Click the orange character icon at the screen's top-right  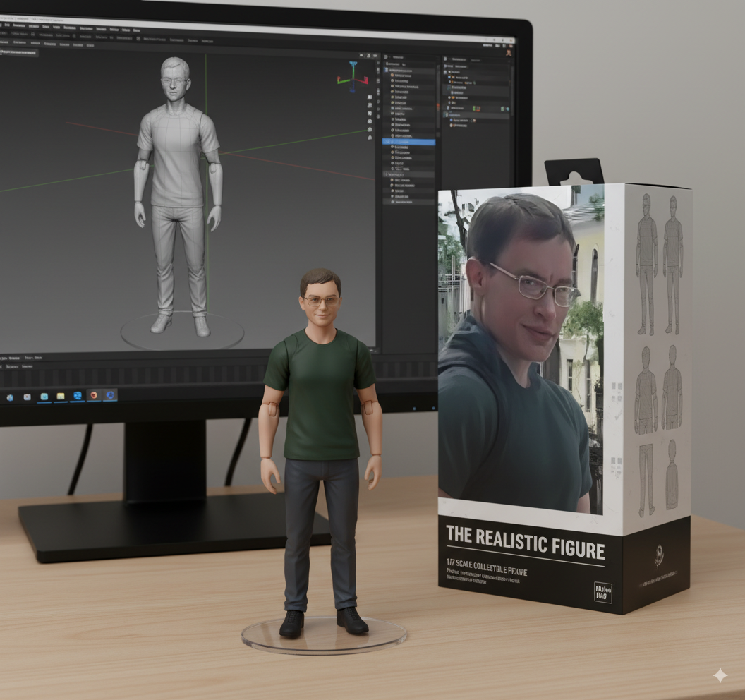click(x=509, y=53)
